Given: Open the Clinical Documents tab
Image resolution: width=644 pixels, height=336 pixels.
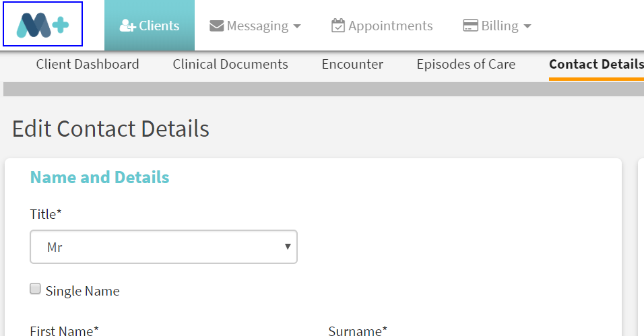Looking at the screenshot, I should click(230, 65).
